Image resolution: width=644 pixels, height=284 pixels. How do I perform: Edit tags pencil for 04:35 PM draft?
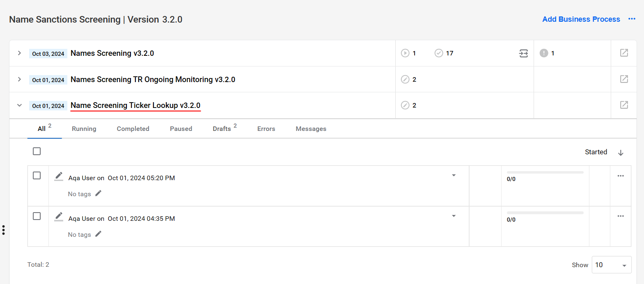[98, 234]
